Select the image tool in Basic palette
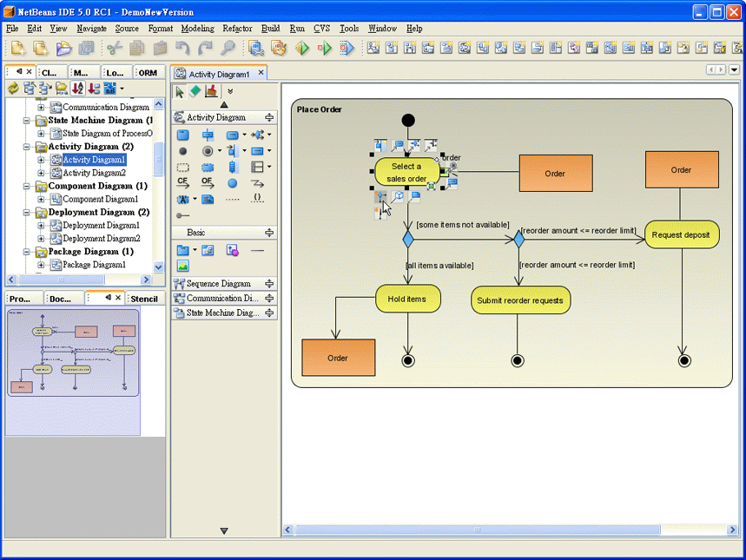The height and width of the screenshot is (560, 746). (x=182, y=266)
